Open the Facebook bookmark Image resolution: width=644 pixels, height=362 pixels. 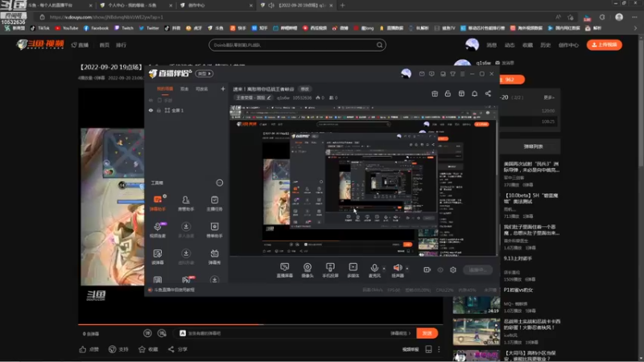tap(96, 28)
